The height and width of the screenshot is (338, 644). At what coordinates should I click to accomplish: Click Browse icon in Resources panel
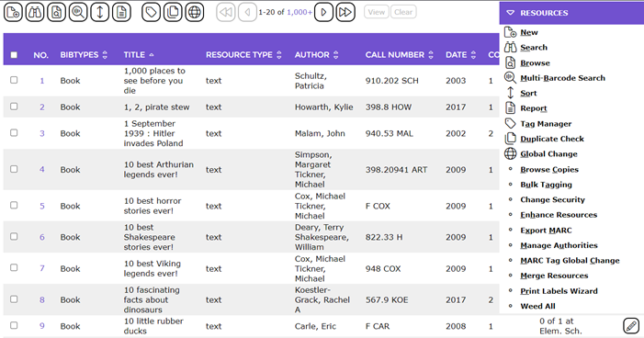pos(510,62)
